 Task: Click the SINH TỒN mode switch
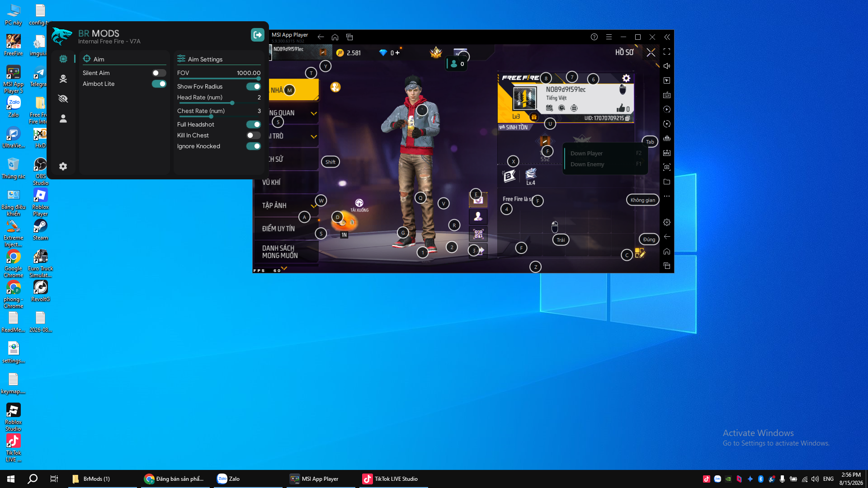coord(513,127)
